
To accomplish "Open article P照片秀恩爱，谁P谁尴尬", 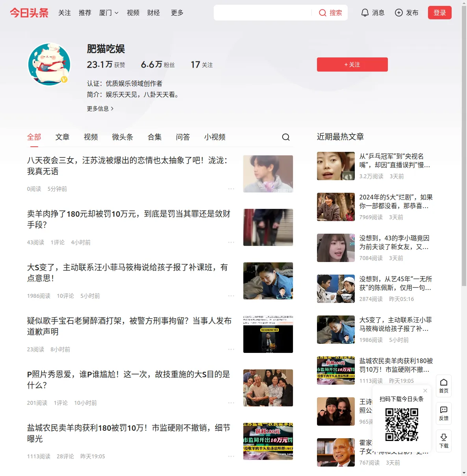I will coord(128,380).
